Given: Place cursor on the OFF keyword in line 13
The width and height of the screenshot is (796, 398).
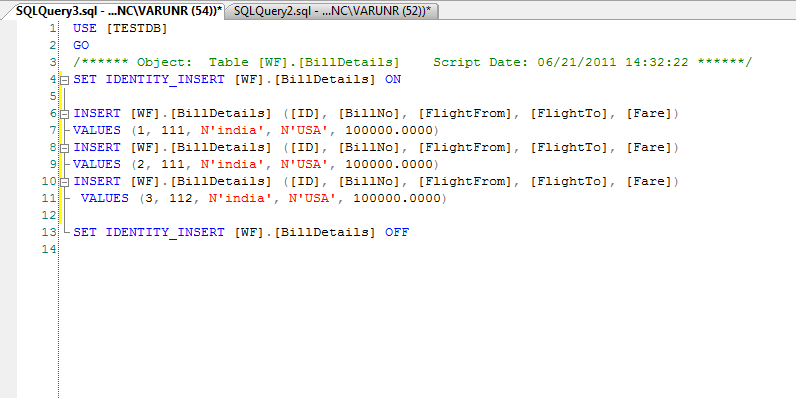Looking at the screenshot, I should click(x=397, y=233).
